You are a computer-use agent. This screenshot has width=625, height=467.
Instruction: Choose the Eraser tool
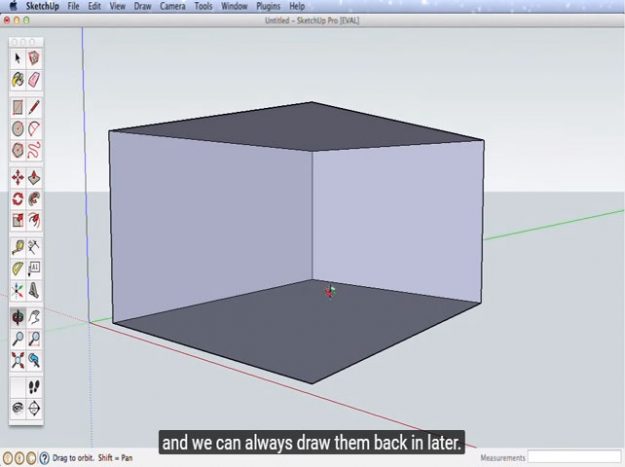pos(34,79)
